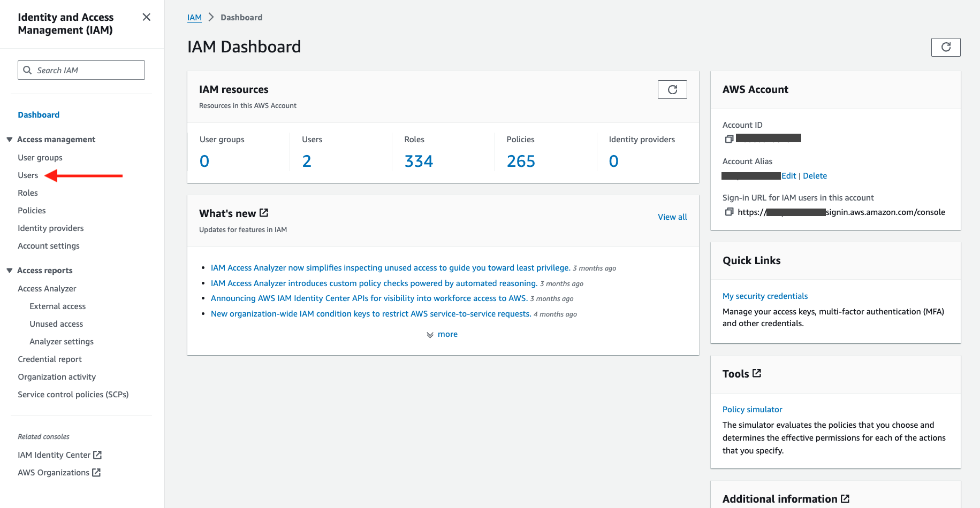Screen dimensions: 980x508
Task: Open Users in the sidebar
Action: (x=28, y=175)
